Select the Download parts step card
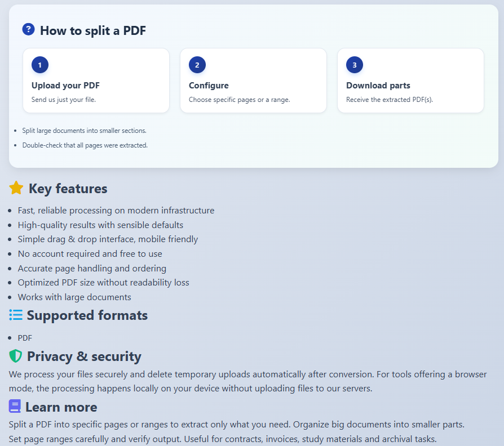 [410, 81]
